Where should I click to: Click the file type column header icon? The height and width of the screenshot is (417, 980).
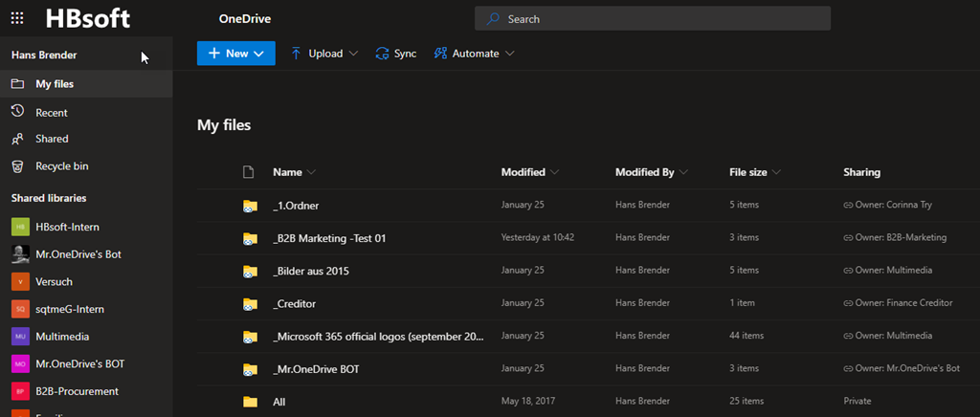click(x=249, y=172)
